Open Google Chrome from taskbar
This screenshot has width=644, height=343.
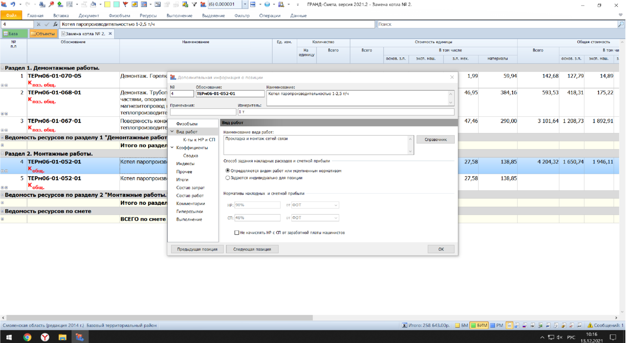coord(27,337)
